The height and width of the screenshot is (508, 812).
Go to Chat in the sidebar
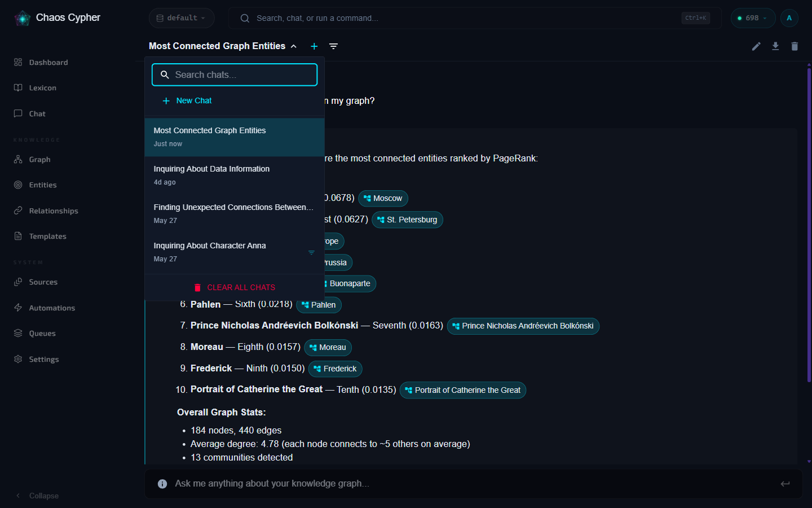(37, 113)
